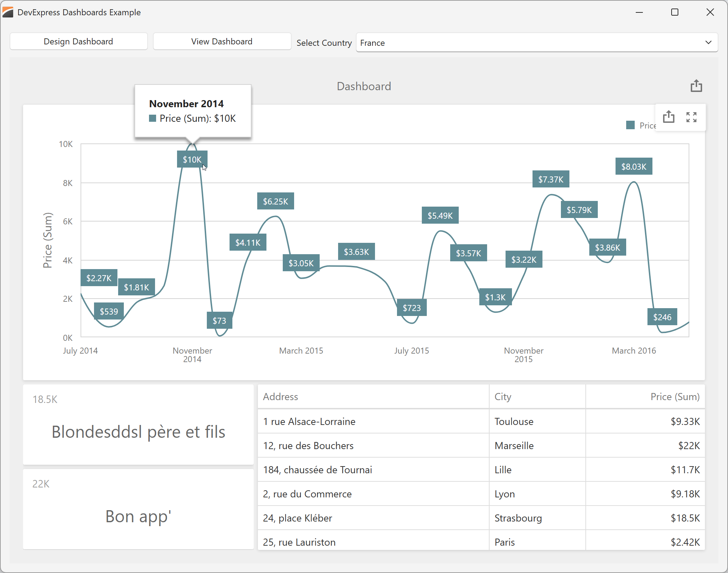Select the Bon app' card

138,509
